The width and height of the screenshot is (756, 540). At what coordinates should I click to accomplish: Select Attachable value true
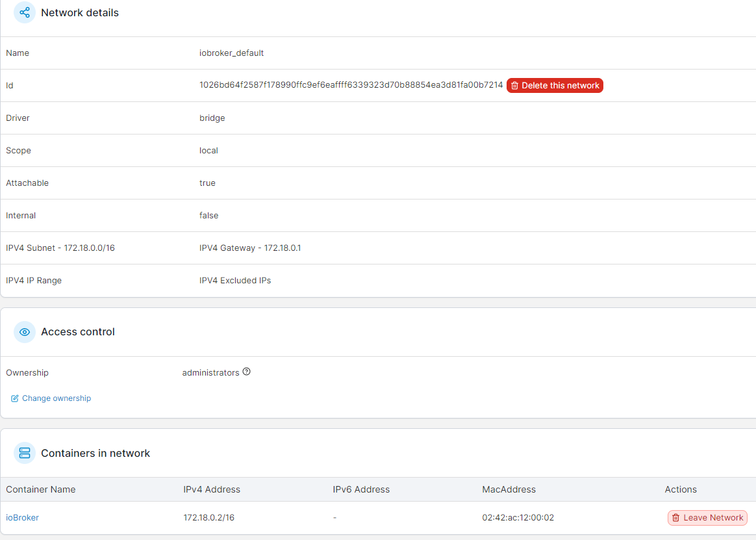[207, 183]
